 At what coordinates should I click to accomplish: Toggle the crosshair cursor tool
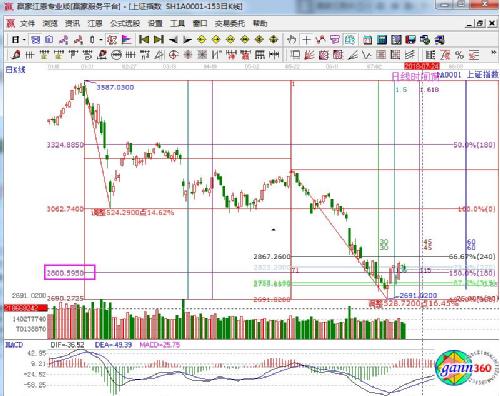306,40
